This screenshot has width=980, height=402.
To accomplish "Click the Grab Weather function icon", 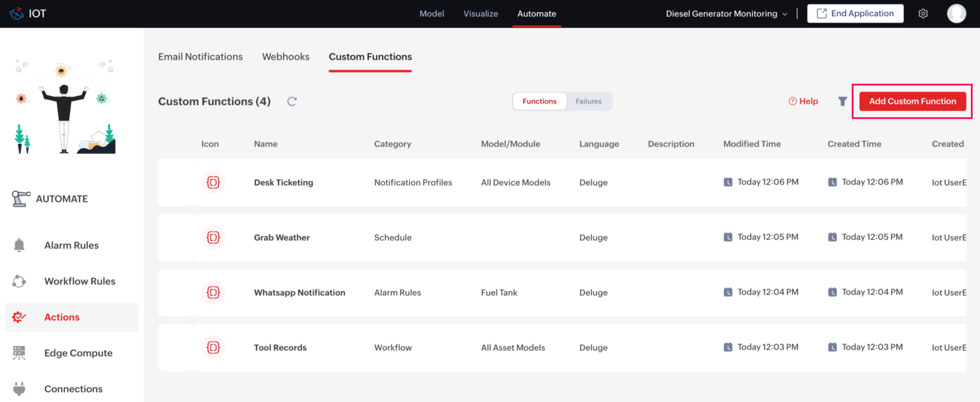I will [x=213, y=238].
